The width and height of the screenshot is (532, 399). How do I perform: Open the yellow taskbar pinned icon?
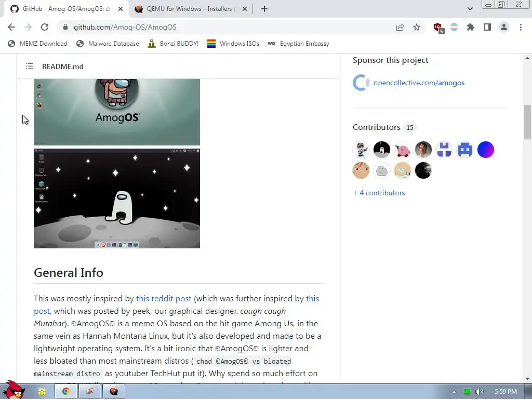(42, 392)
